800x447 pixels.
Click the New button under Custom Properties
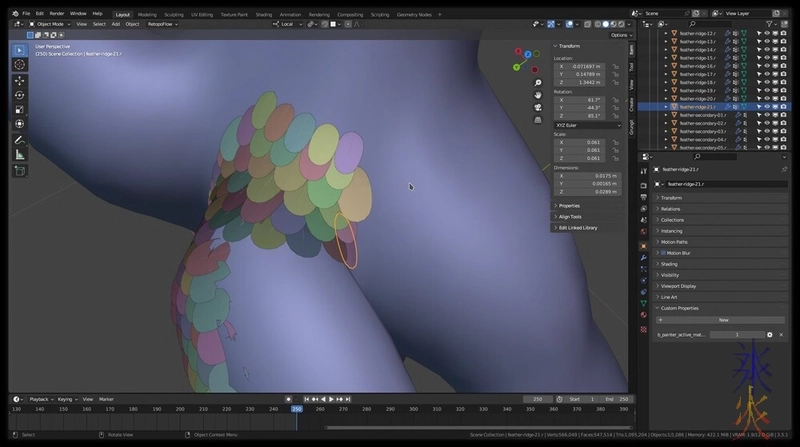pyautogui.click(x=723, y=320)
